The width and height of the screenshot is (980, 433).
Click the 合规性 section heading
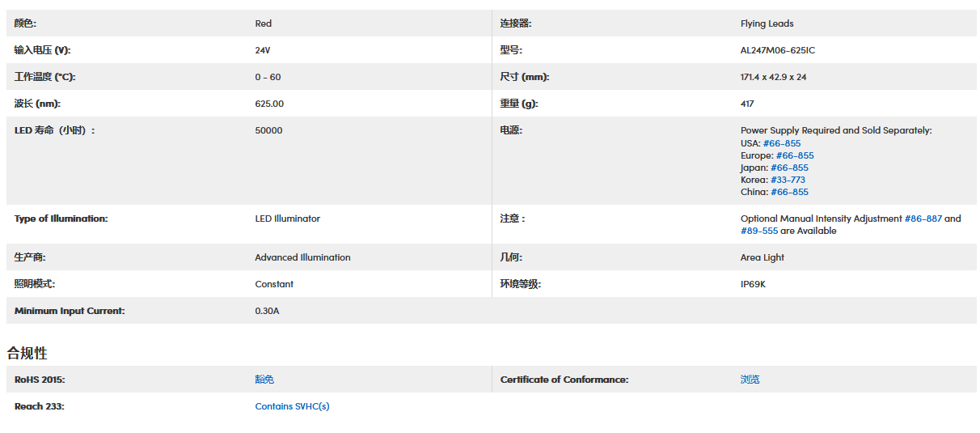coord(27,353)
